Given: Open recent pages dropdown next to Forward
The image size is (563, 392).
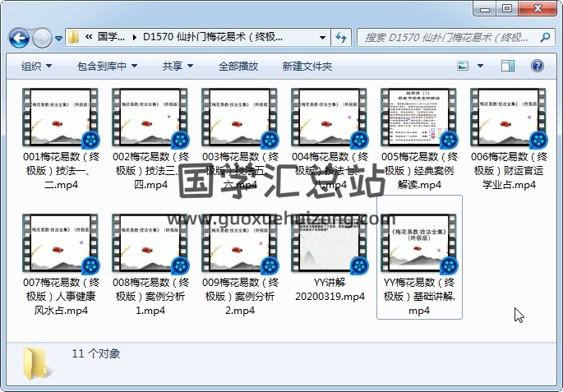Looking at the screenshot, I should pyautogui.click(x=59, y=38).
